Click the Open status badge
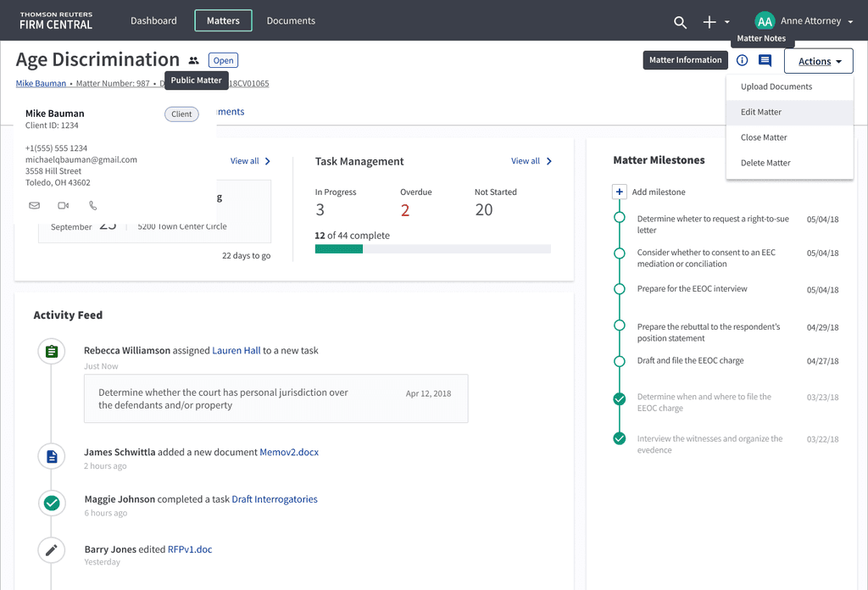Image resolution: width=868 pixels, height=590 pixels. pyautogui.click(x=223, y=60)
